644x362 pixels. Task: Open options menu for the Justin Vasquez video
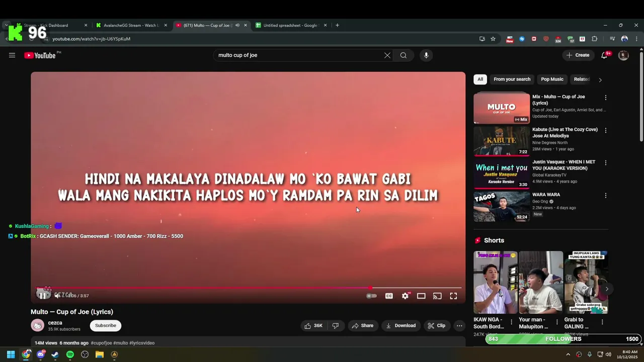[605, 163]
